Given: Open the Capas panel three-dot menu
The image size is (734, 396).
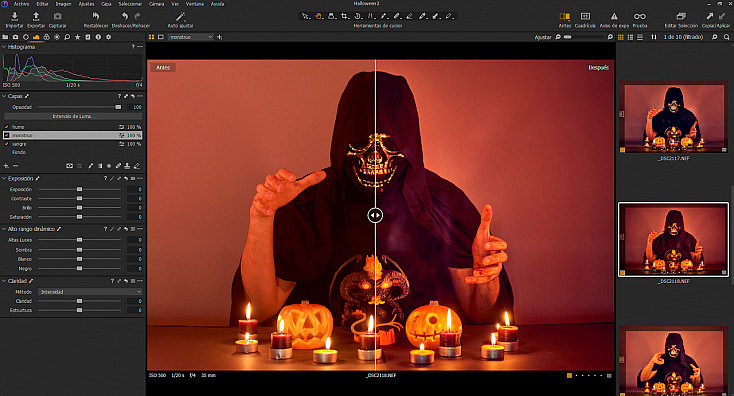Looking at the screenshot, I should [140, 96].
